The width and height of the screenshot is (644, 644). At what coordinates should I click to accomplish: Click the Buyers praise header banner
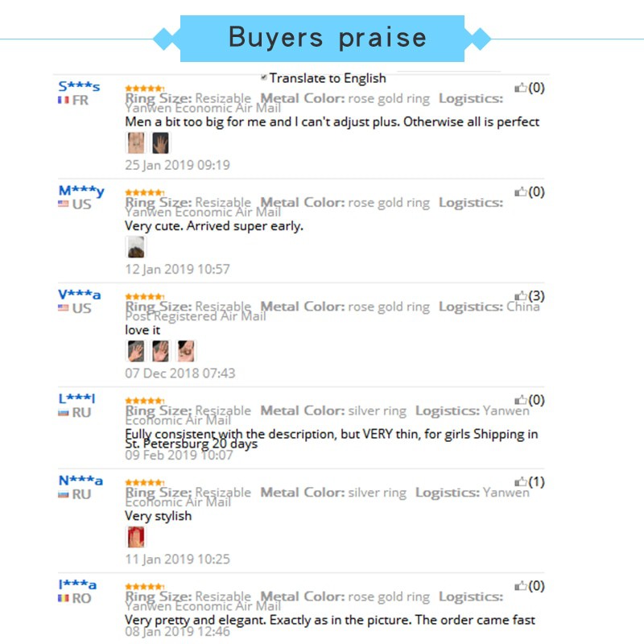tap(322, 39)
